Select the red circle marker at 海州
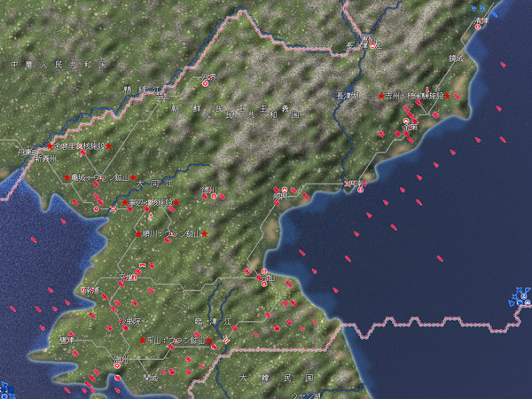The width and height of the screenshot is (532, 399). click(117, 366)
